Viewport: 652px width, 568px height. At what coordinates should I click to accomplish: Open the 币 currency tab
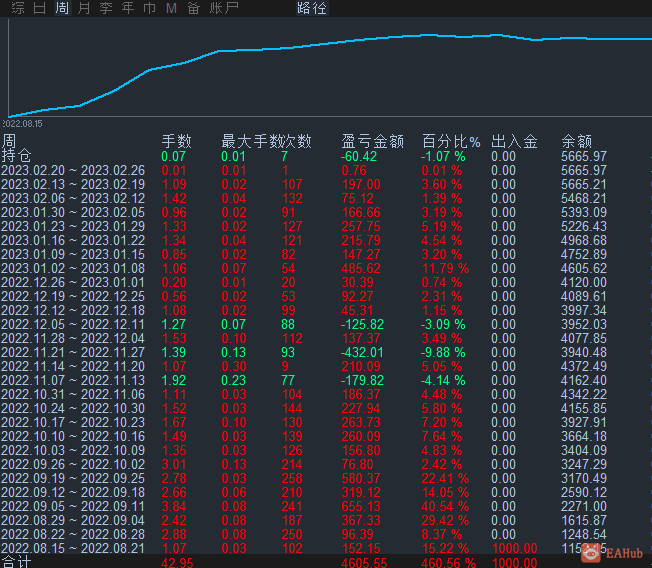click(x=149, y=8)
